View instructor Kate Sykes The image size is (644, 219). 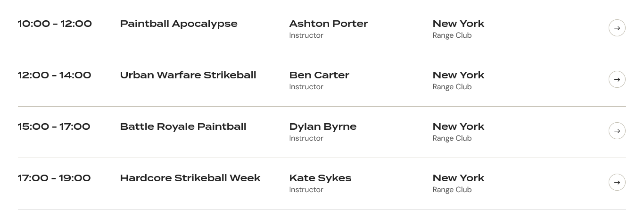pyautogui.click(x=320, y=178)
